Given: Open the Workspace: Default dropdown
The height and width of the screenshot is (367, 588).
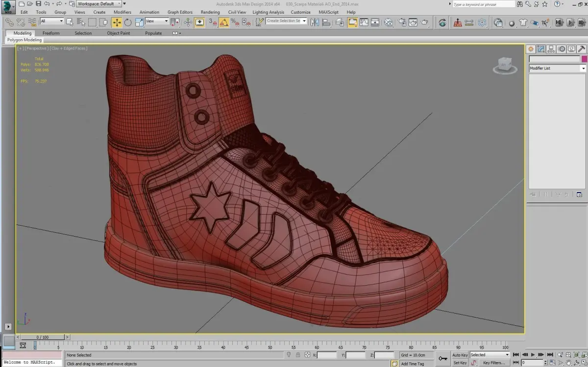Looking at the screenshot, I should pyautogui.click(x=99, y=4).
